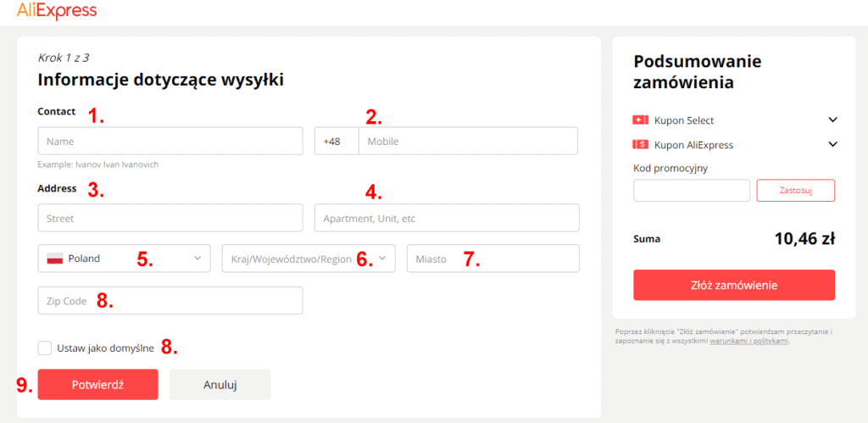The image size is (868, 423).
Task: Focus the Apartment, Unit, etc field
Action: 447,218
